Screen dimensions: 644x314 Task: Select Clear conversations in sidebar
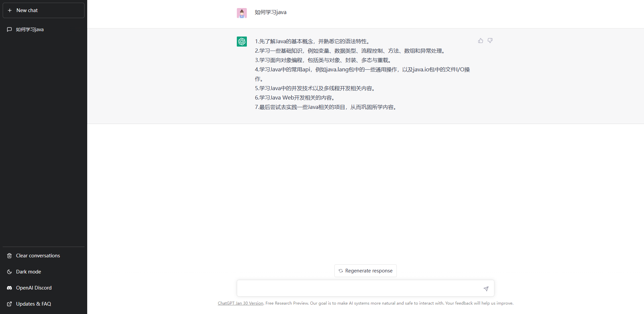44,256
